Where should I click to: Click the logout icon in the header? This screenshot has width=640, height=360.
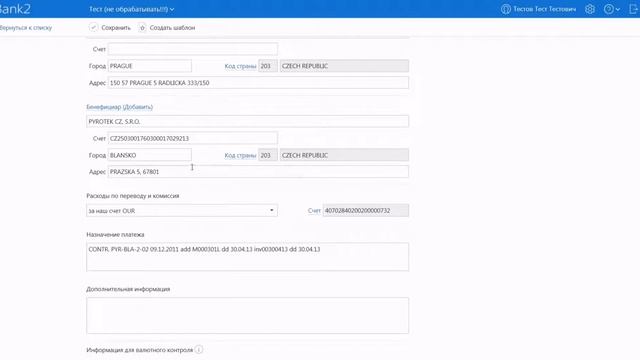tap(634, 9)
